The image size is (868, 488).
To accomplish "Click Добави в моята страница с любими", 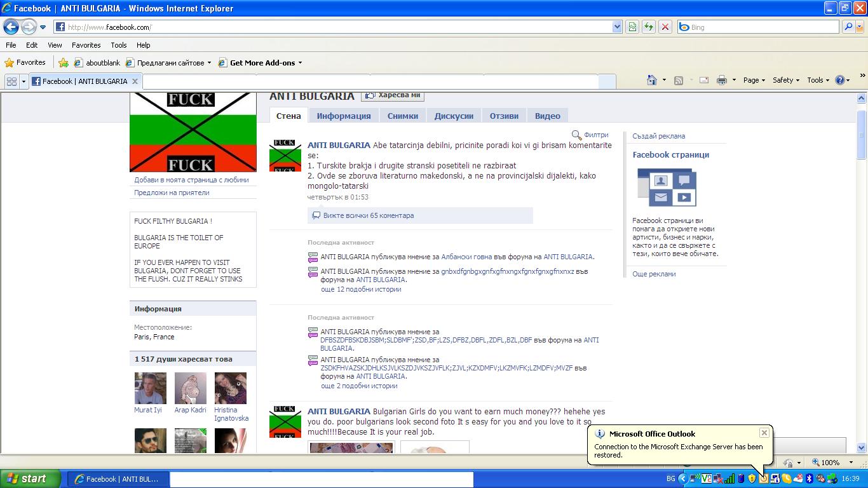I will pyautogui.click(x=191, y=180).
